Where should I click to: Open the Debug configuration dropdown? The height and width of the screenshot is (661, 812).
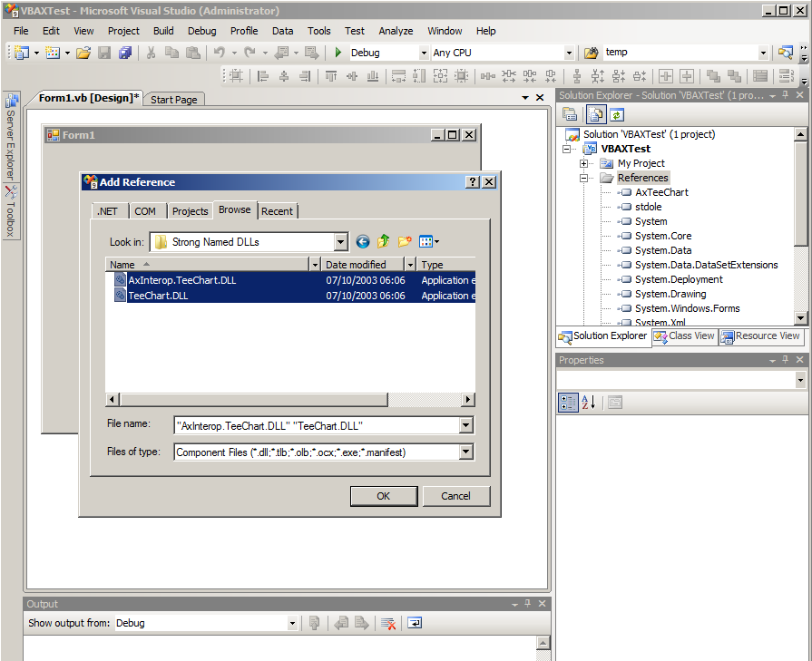click(x=424, y=53)
